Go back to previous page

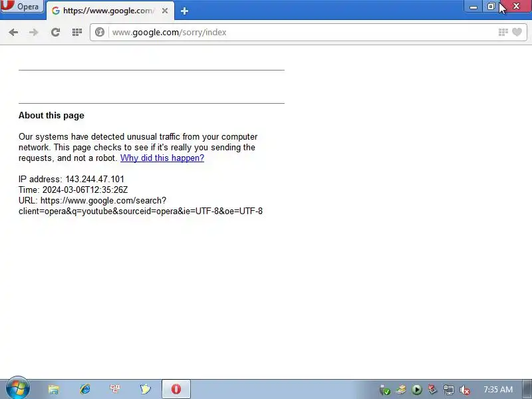(x=13, y=32)
